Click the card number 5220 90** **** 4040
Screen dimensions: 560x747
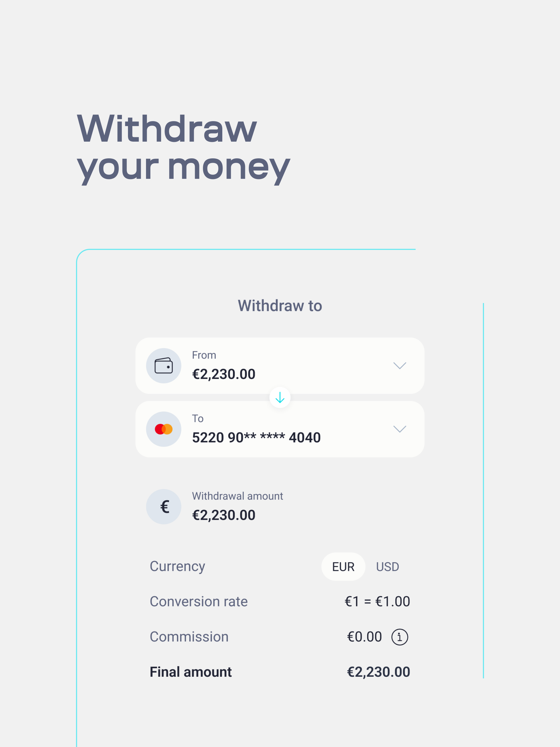tap(256, 438)
